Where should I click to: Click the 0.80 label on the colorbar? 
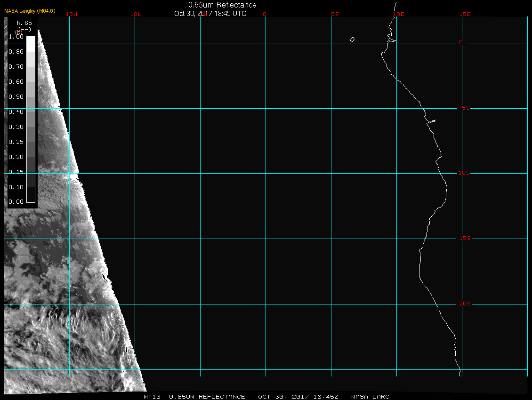[x=16, y=52]
